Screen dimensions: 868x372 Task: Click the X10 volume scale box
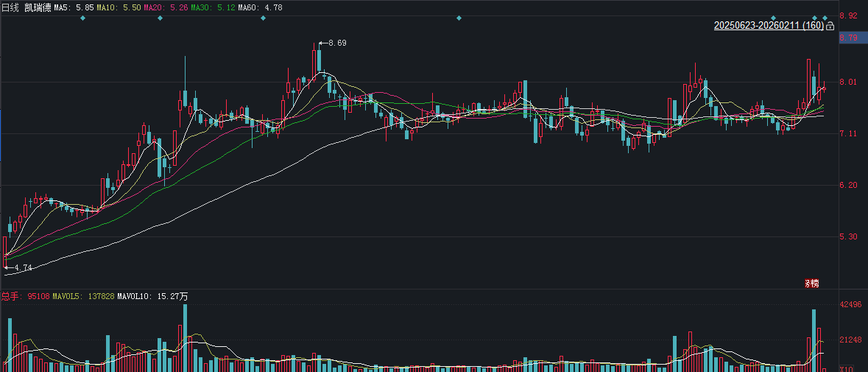[x=847, y=368]
